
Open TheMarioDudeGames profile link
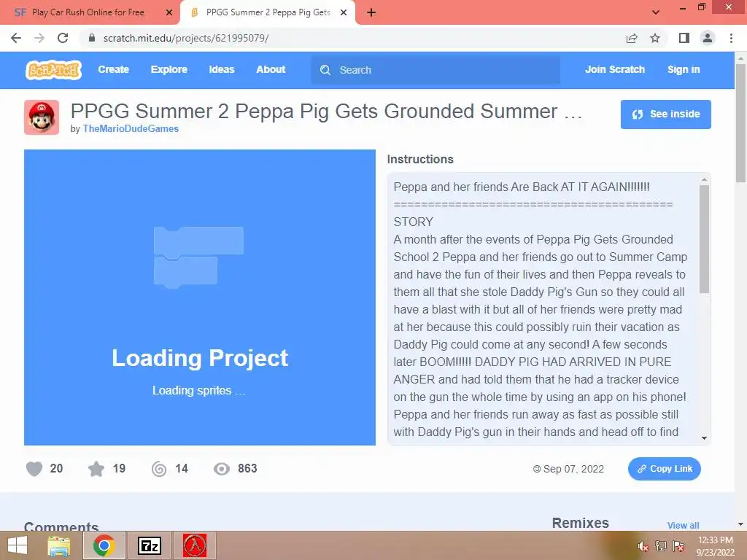click(x=131, y=128)
